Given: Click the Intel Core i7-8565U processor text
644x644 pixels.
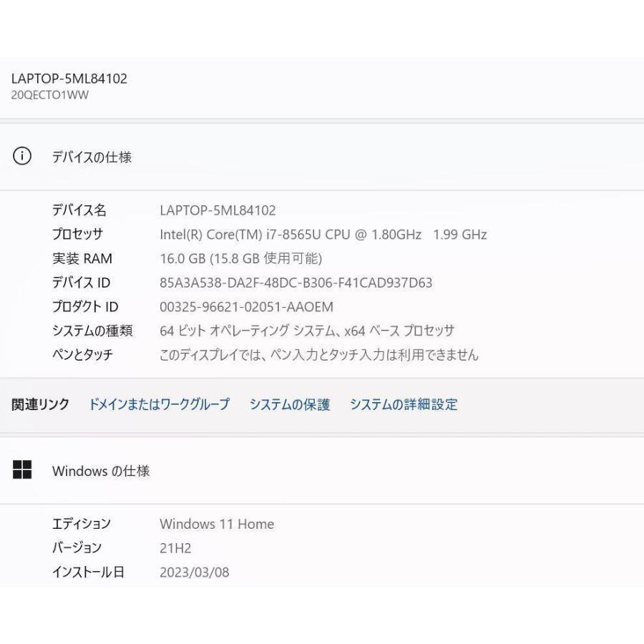Looking at the screenshot, I should pos(323,234).
